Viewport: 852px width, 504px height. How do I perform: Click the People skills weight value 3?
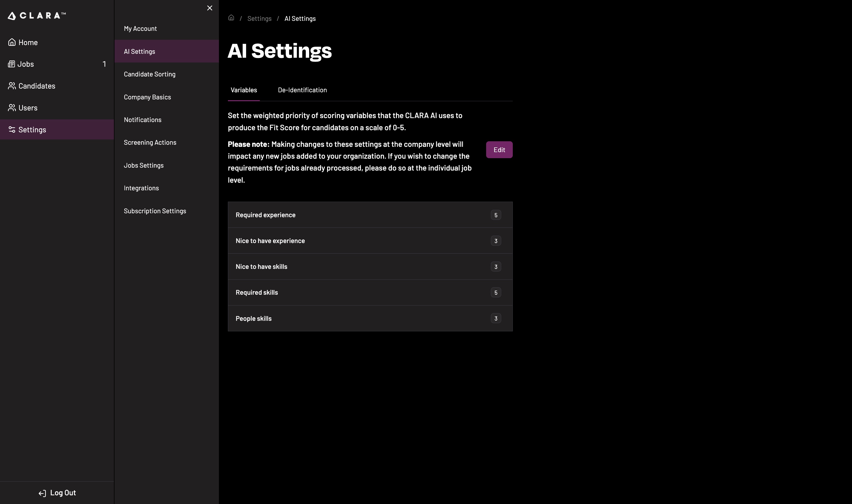tap(495, 319)
